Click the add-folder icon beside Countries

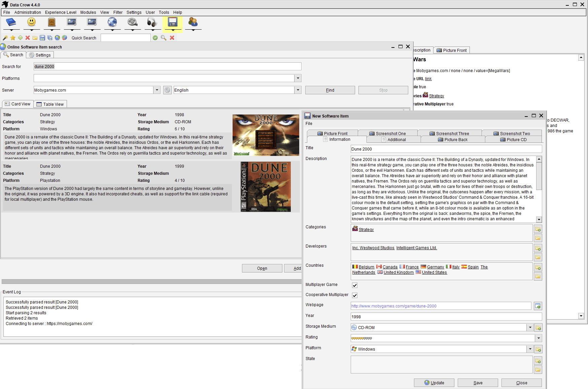tap(538, 268)
